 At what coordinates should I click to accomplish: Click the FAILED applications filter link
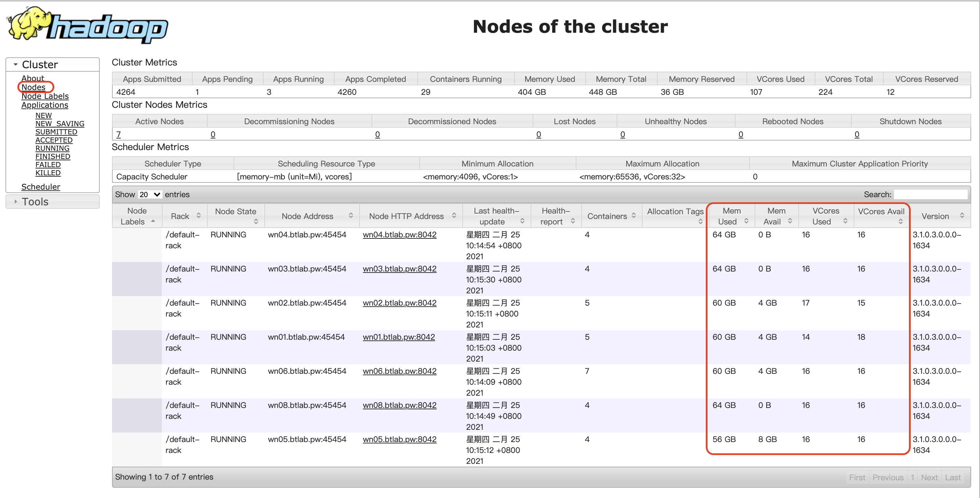coord(48,165)
